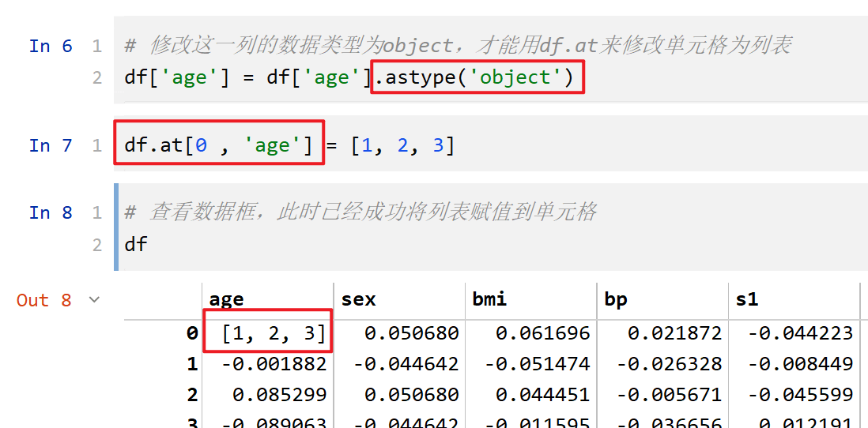Click the sex column header
The height and width of the screenshot is (428, 868).
358,299
